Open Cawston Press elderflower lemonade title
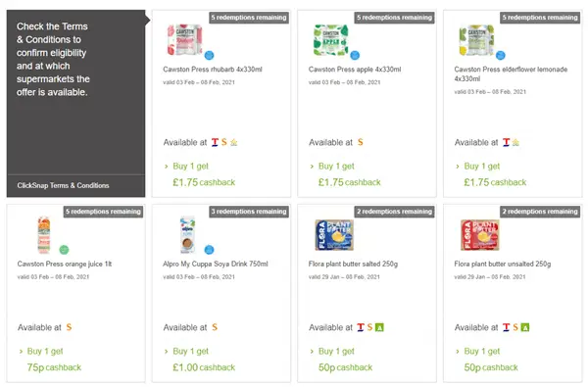The height and width of the screenshot is (387, 588). 511,73
